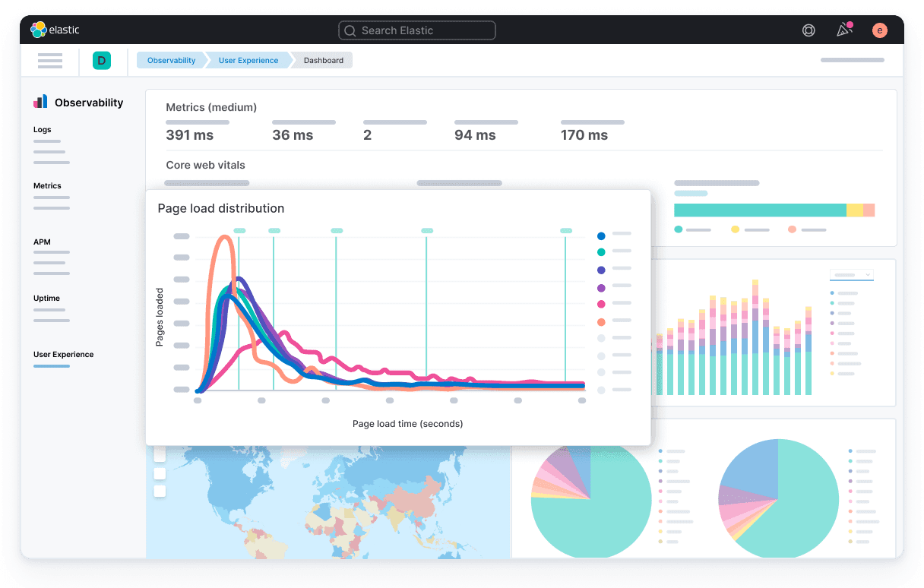Select the green D space icon
The image size is (924, 588).
(102, 59)
